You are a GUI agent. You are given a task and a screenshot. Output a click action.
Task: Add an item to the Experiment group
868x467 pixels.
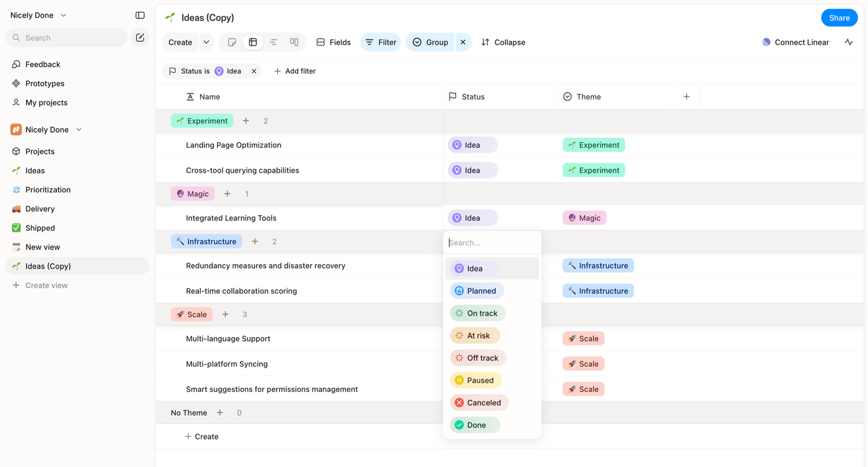246,121
